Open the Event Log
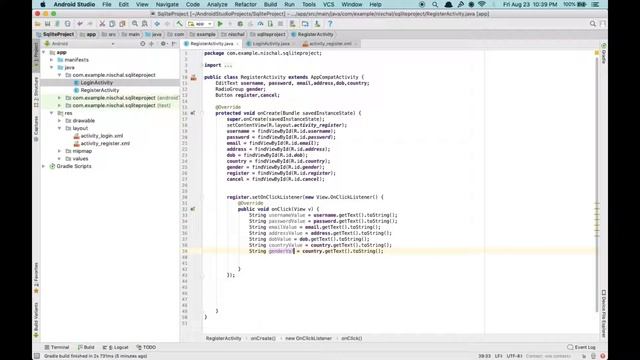Viewport: 640px width, 360px height. click(x=581, y=347)
